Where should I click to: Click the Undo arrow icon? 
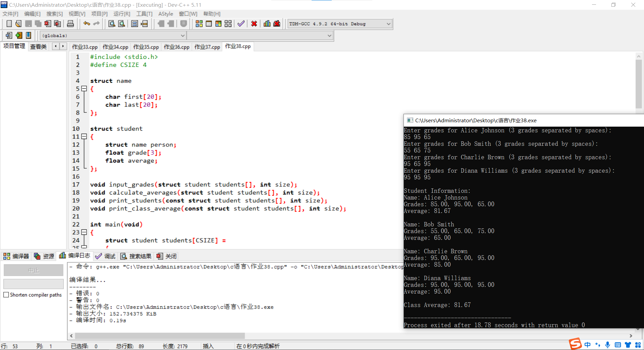87,24
